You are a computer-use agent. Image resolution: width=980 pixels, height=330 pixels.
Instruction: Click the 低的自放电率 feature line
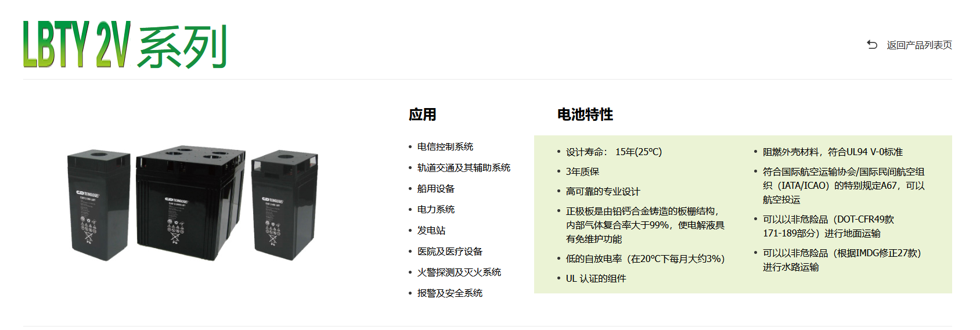(646, 259)
